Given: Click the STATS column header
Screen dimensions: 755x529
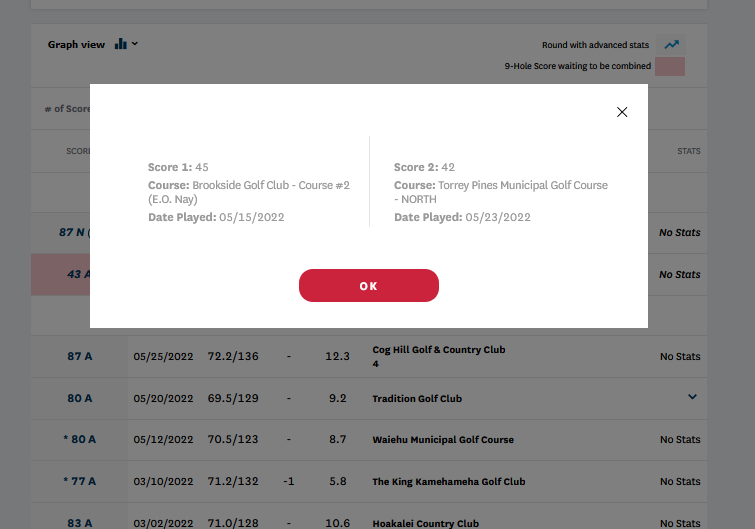Looking at the screenshot, I should 688,151.
